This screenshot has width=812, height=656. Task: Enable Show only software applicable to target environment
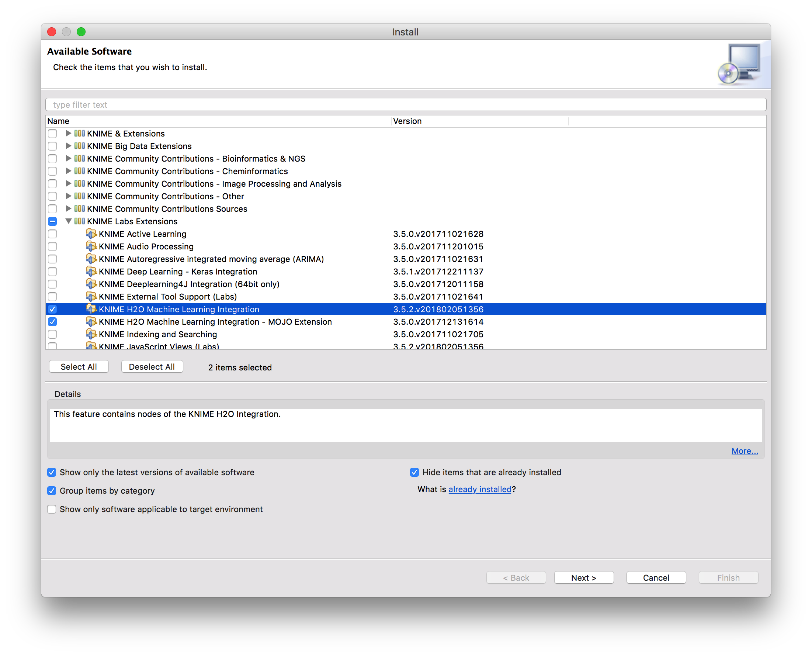(x=52, y=510)
